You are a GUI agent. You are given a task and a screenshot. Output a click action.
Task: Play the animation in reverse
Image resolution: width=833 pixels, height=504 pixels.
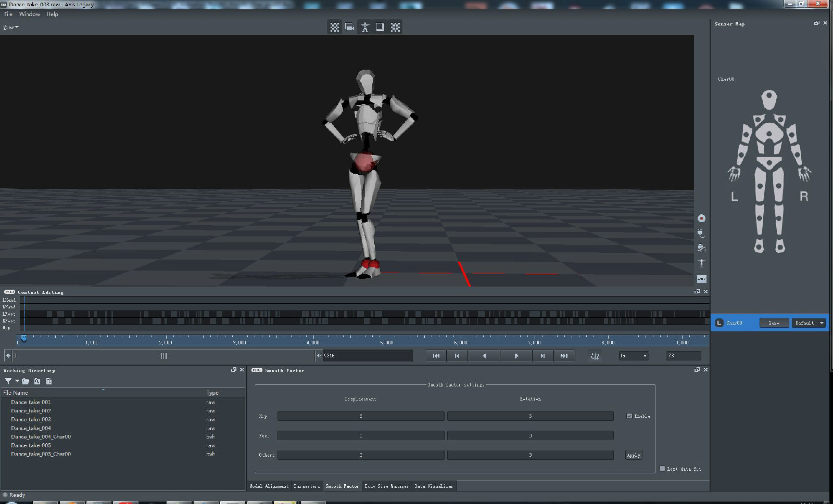(x=484, y=356)
